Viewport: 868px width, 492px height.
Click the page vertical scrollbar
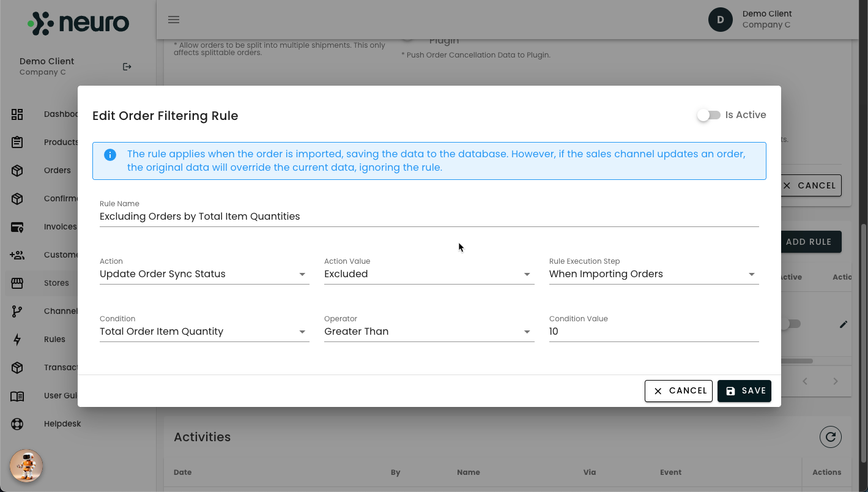(x=864, y=343)
